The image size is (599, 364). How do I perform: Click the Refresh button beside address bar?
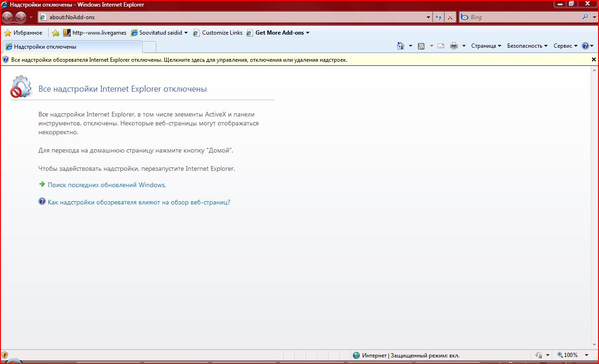(x=438, y=17)
